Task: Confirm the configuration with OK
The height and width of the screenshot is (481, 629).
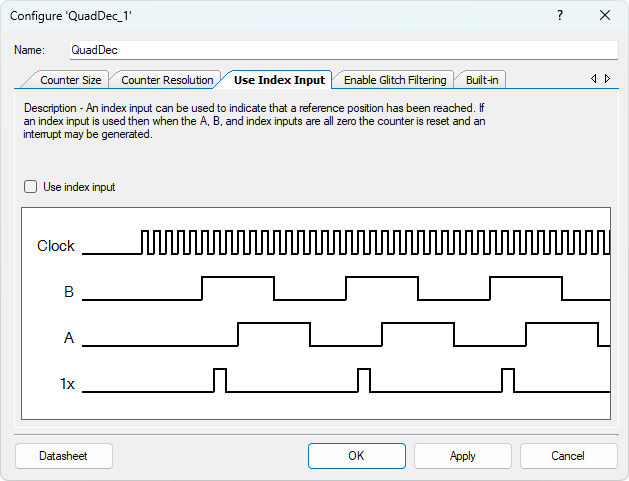Action: click(x=356, y=456)
